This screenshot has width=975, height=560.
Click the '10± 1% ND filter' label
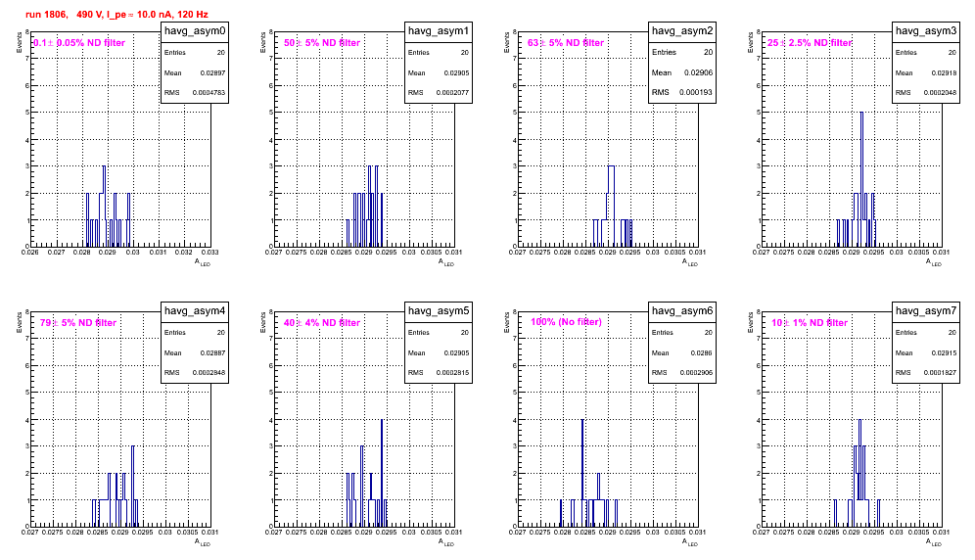810,323
